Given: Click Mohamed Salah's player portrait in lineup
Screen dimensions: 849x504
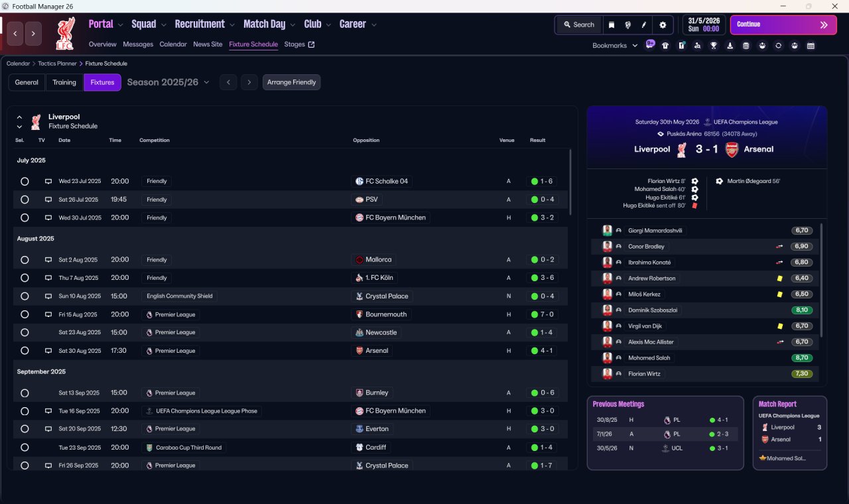Looking at the screenshot, I should point(607,358).
